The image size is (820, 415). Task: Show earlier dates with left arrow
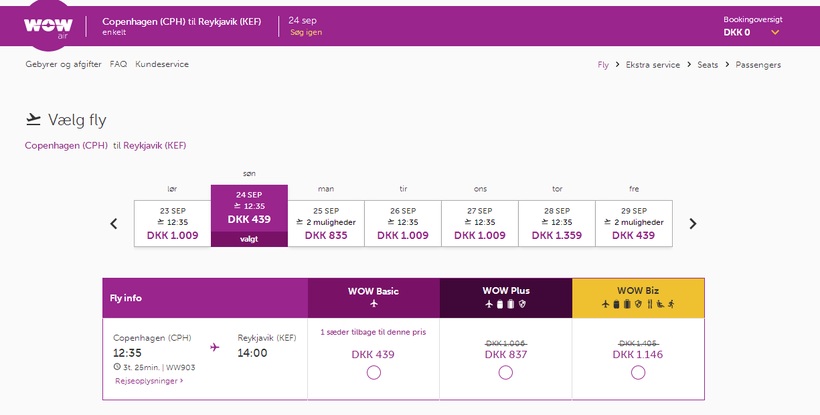(114, 224)
